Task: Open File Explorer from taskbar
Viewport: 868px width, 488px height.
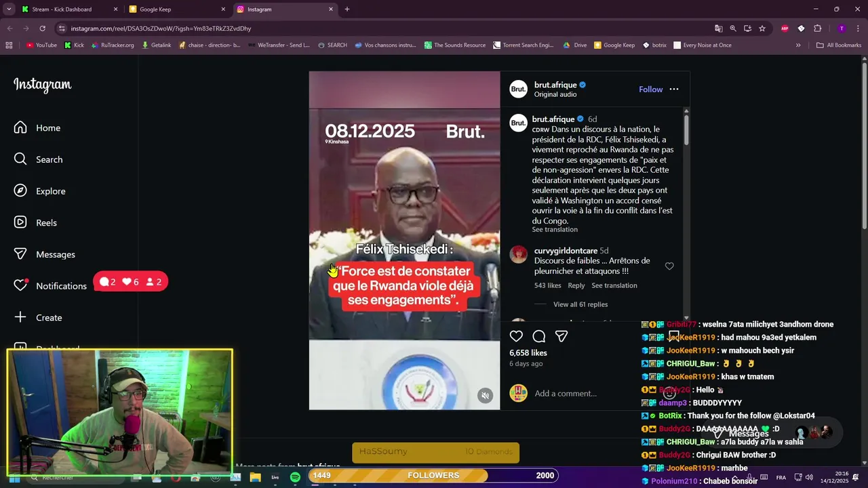Action: click(x=256, y=477)
